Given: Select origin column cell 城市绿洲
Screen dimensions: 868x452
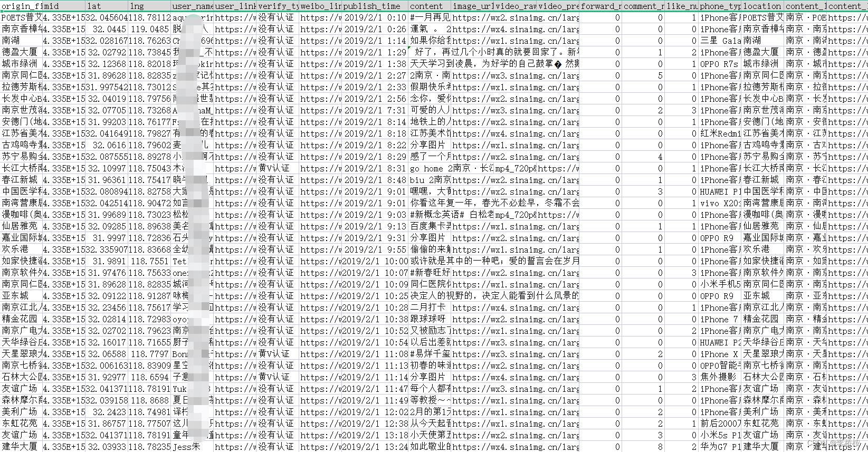Looking at the screenshot, I should [x=22, y=64].
